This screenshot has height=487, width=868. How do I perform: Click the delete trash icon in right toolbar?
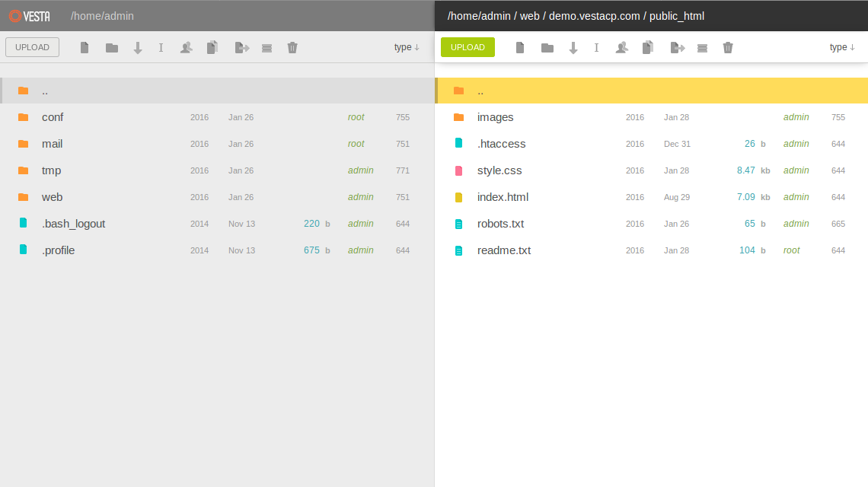coord(728,47)
